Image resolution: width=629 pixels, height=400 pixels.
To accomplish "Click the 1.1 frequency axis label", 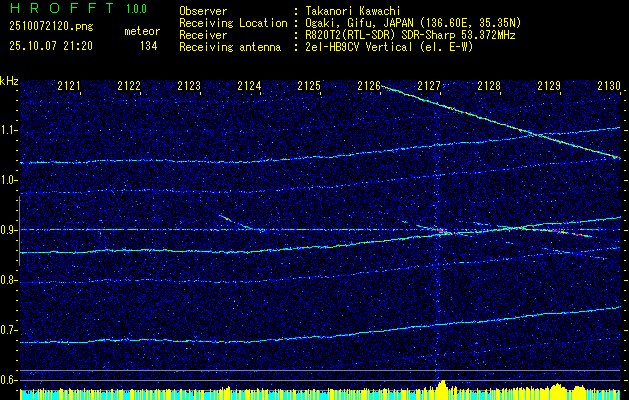I will [x=9, y=130].
